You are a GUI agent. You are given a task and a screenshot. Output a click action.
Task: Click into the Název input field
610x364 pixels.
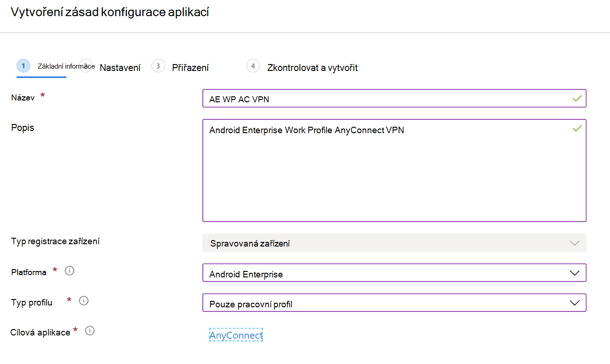(394, 99)
